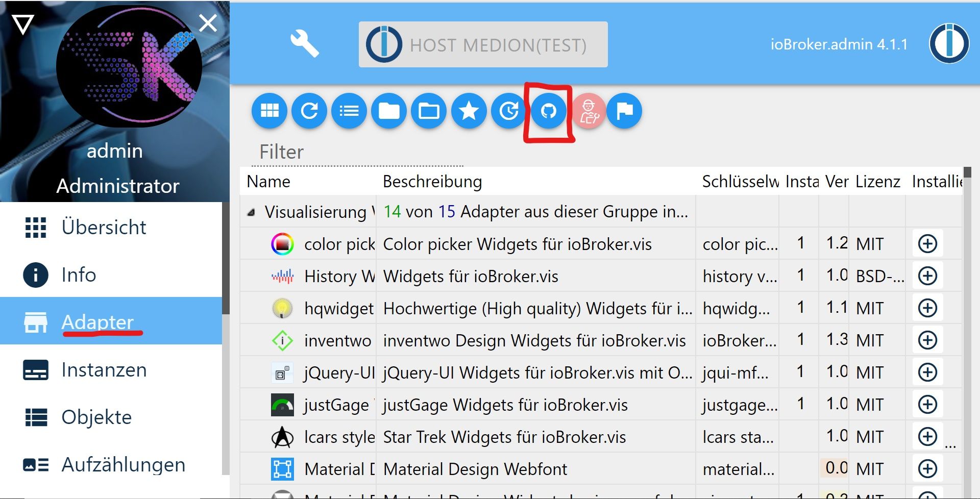
Task: Click the sidebar vertical scrollbar
Action: tap(226, 258)
